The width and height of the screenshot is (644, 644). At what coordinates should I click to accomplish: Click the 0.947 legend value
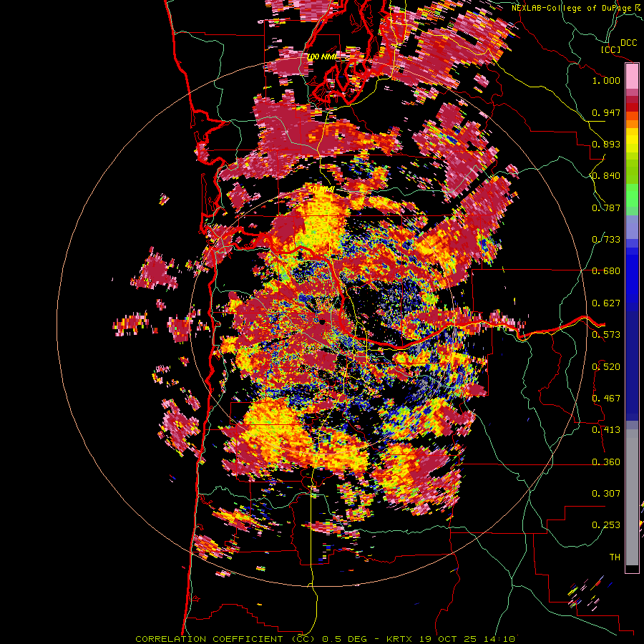(606, 112)
